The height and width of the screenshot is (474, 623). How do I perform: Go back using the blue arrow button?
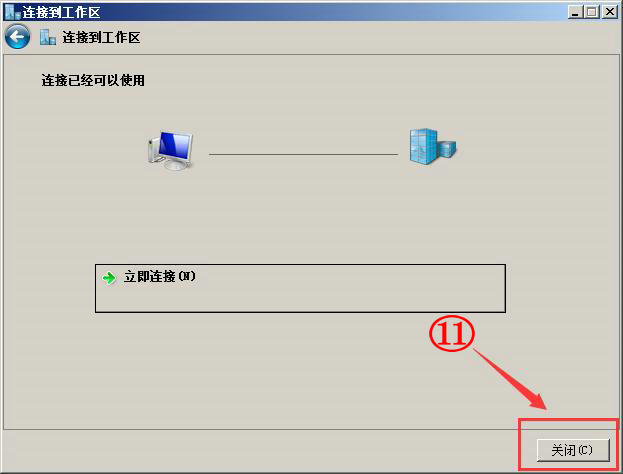17,37
